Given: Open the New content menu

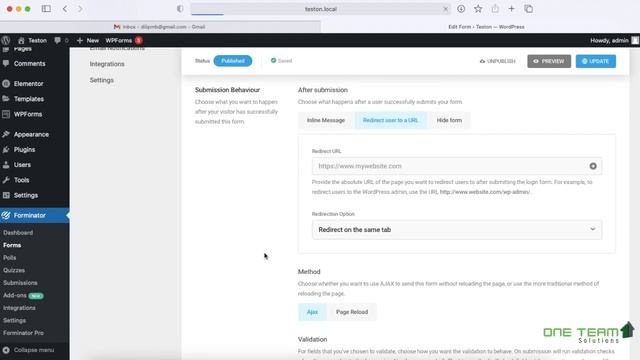Looking at the screenshot, I should click(x=88, y=40).
